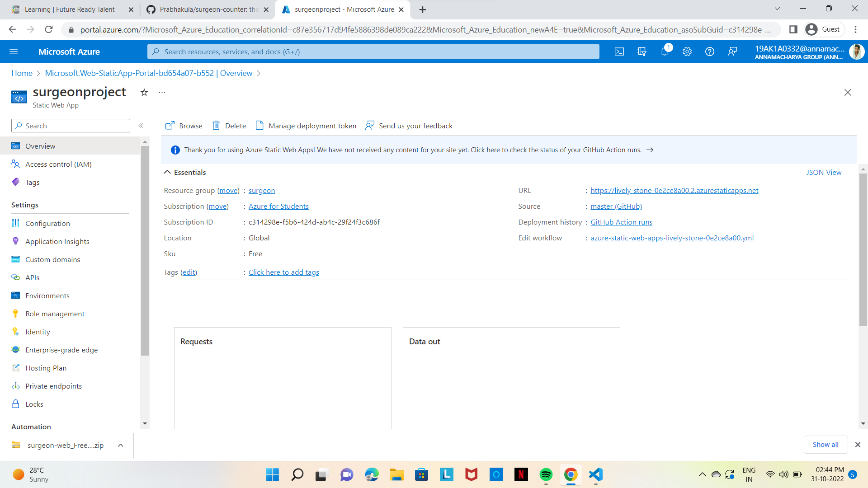This screenshot has width=868, height=488.
Task: Collapse the left navigation sidebar
Action: coord(141,126)
